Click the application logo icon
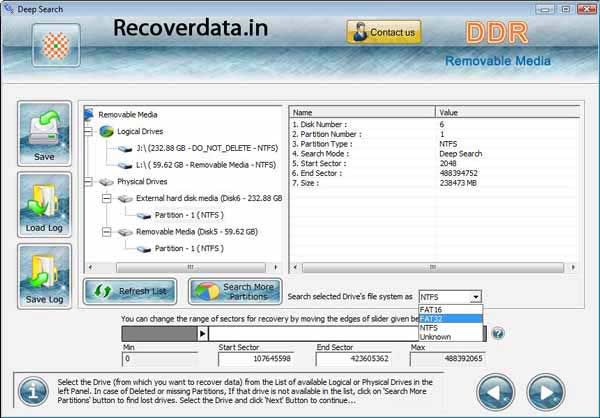The height and width of the screenshot is (418, 600). 55,44
